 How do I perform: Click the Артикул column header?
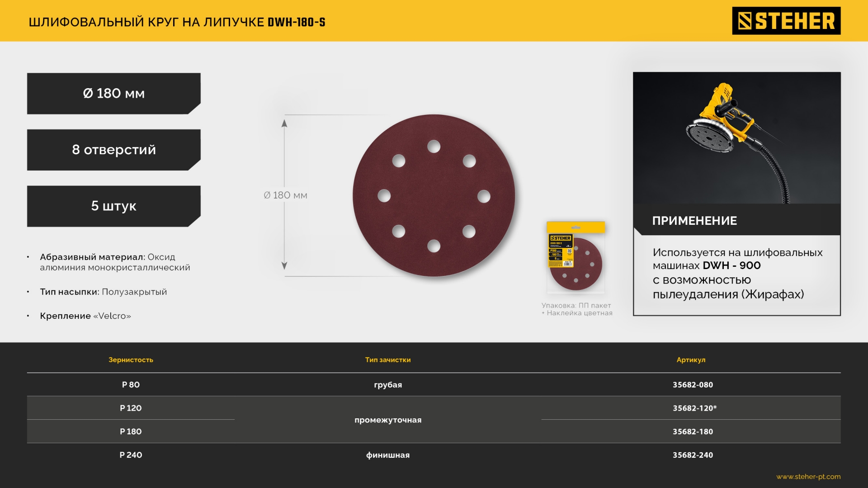pos(690,360)
